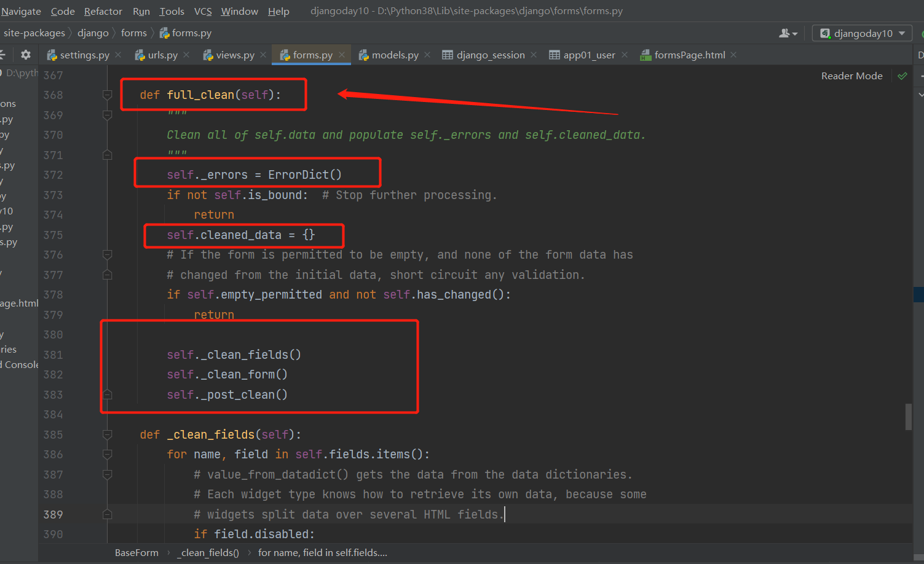924x564 pixels.
Task: Click the fold end marker at line 383
Action: (107, 394)
